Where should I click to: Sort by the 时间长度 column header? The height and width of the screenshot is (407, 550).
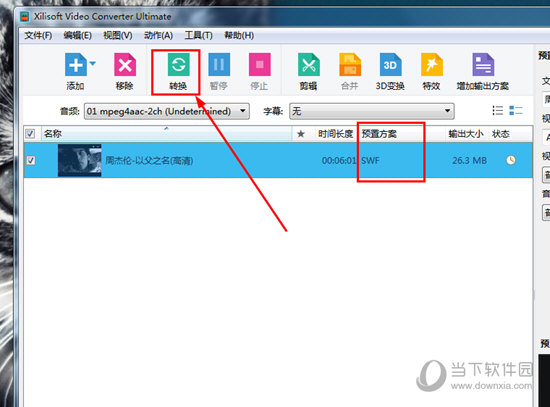(335, 134)
